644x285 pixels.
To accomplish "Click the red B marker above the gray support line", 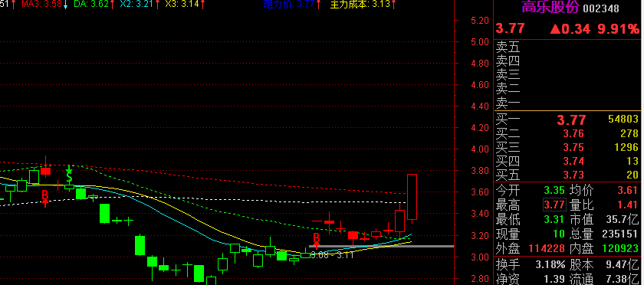I will tap(317, 240).
